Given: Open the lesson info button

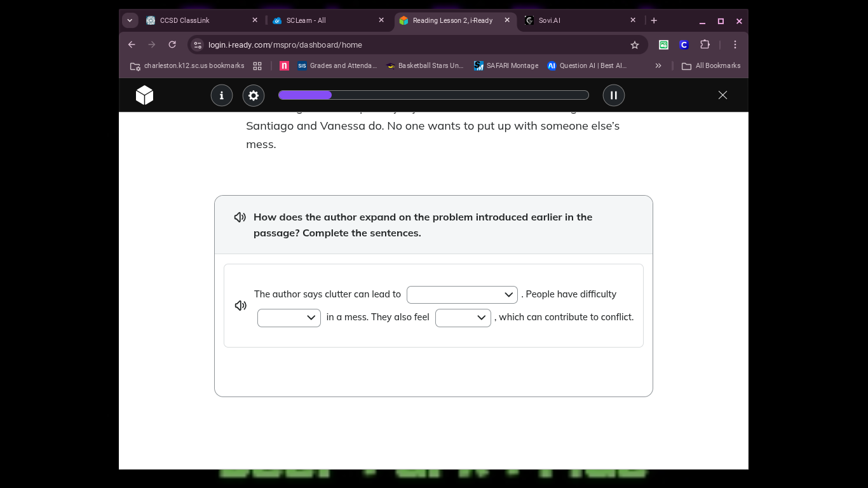Looking at the screenshot, I should tap(222, 95).
